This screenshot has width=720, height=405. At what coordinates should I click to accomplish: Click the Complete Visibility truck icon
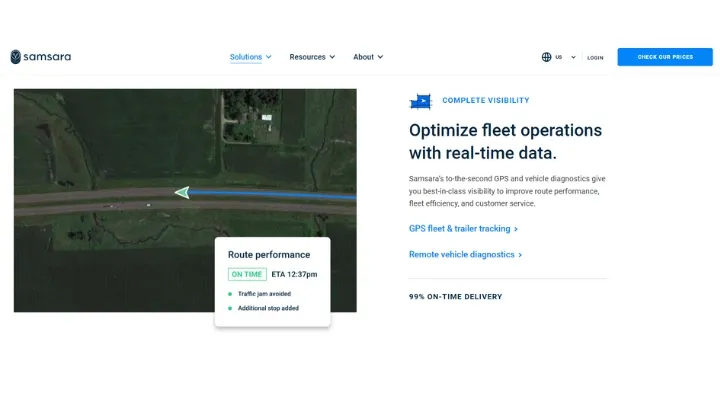point(421,101)
